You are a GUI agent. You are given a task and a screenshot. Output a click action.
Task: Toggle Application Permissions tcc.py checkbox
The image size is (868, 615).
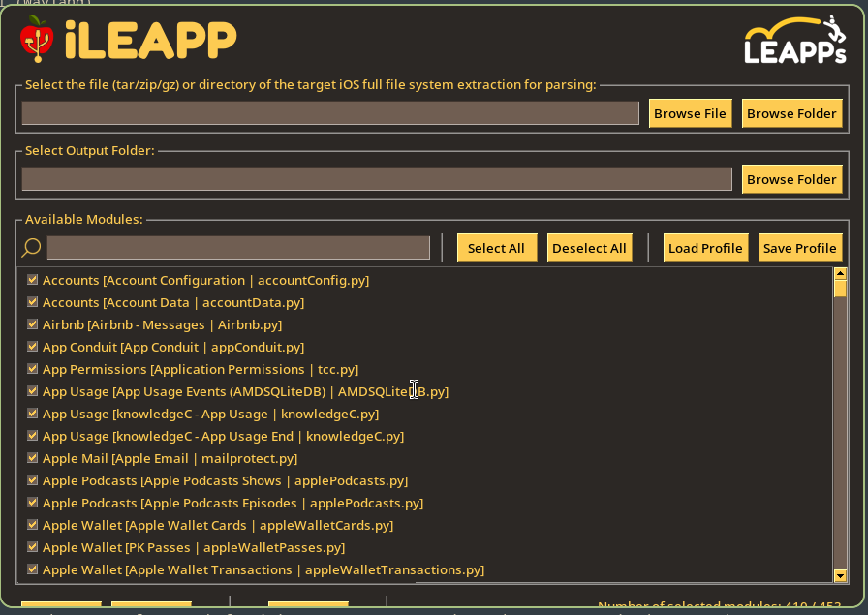coord(33,369)
